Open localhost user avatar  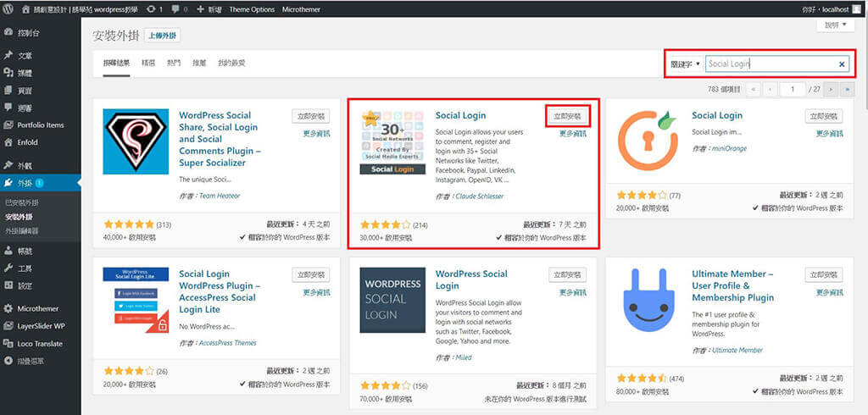856,9
